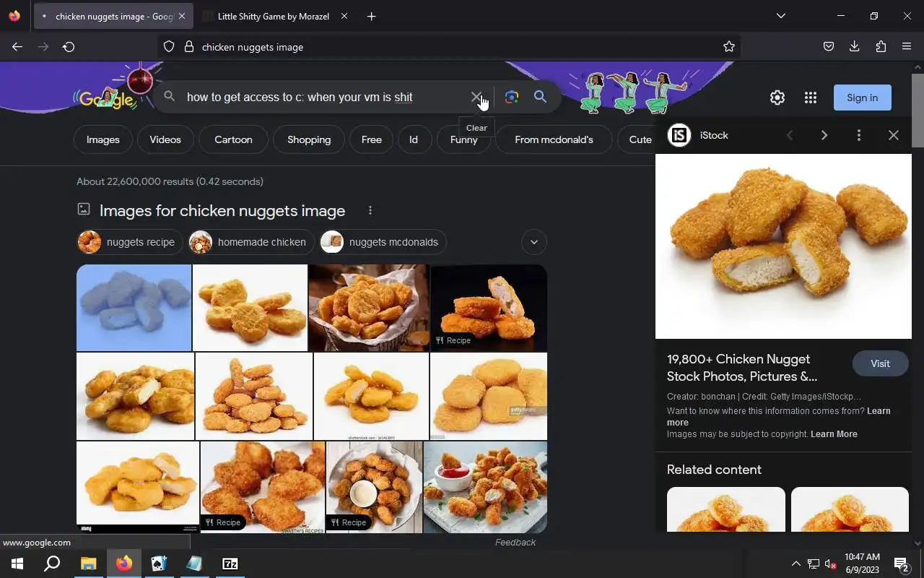Open the large nugget preview image
The width and height of the screenshot is (924, 578).
783,246
